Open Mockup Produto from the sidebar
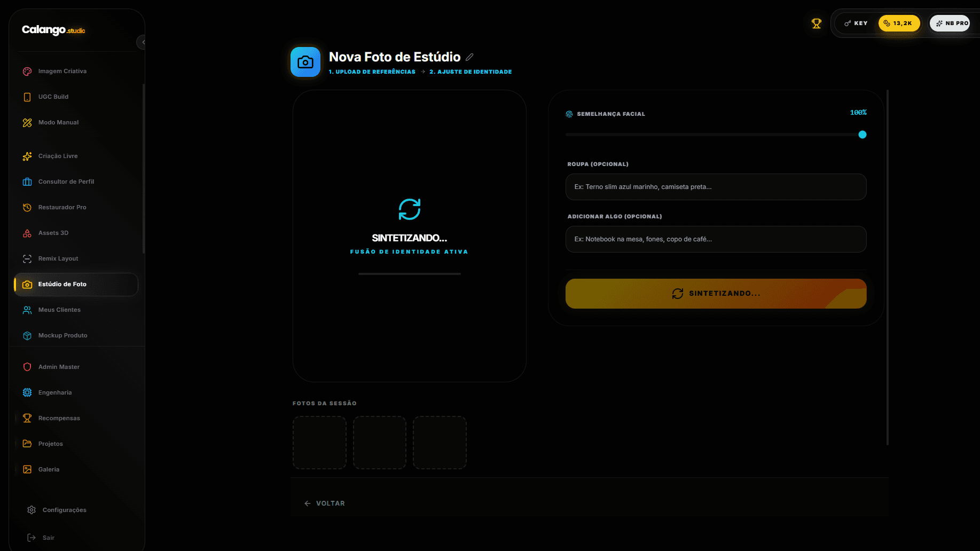Viewport: 980px width, 551px height. click(x=62, y=335)
